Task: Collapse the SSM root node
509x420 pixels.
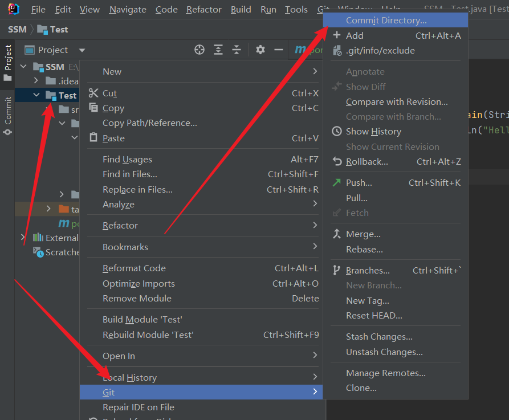Action: [23, 67]
